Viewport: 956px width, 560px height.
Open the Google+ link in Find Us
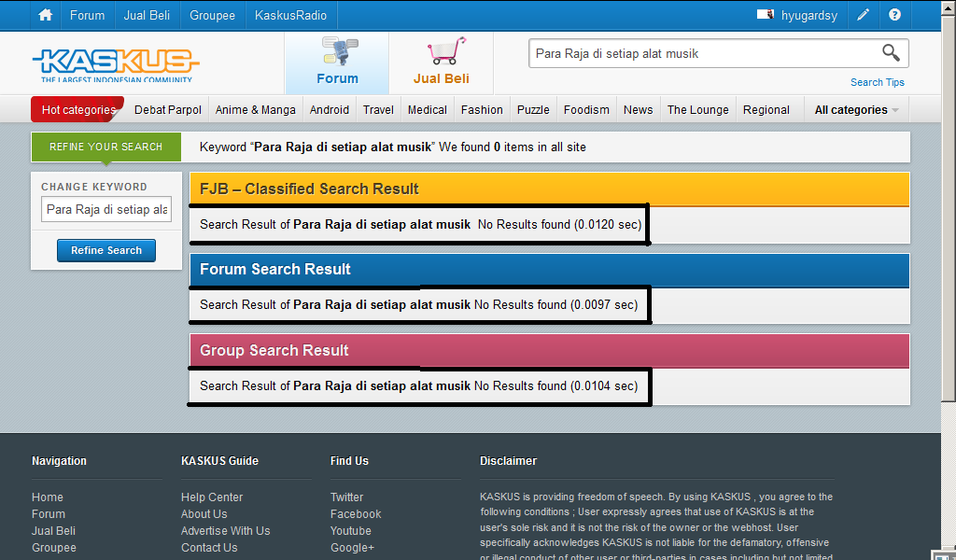(352, 548)
